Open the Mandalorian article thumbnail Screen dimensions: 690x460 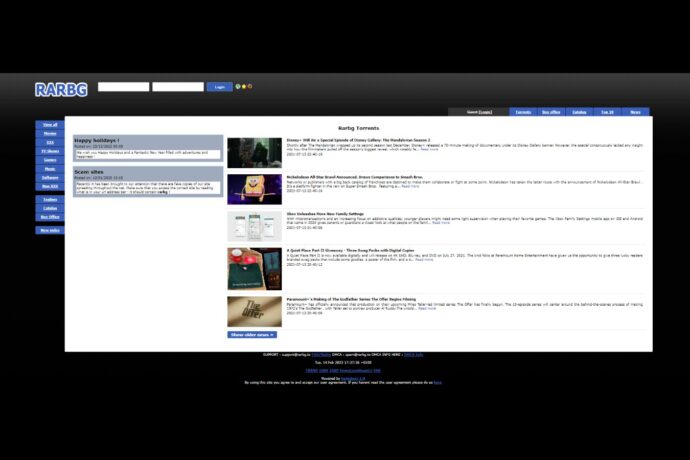pos(254,153)
